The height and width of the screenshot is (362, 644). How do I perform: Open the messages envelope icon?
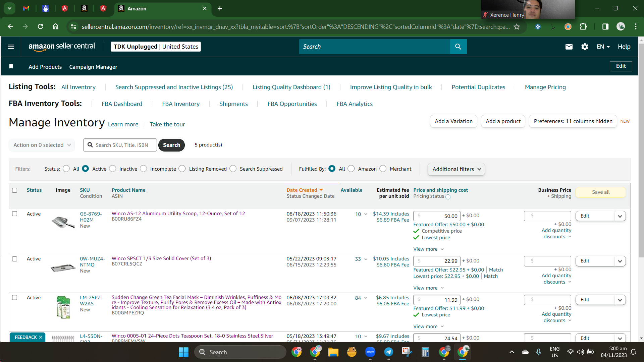[569, 47]
